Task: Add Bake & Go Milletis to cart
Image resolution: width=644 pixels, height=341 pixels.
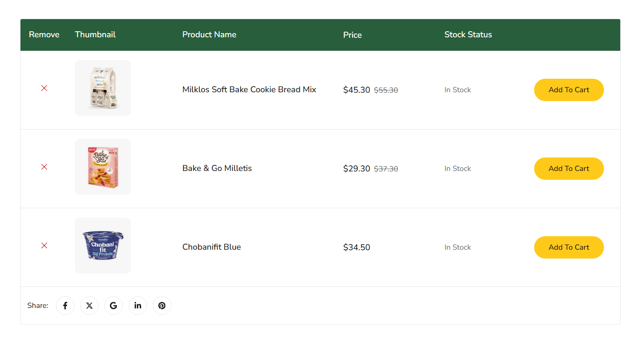Action: (569, 169)
